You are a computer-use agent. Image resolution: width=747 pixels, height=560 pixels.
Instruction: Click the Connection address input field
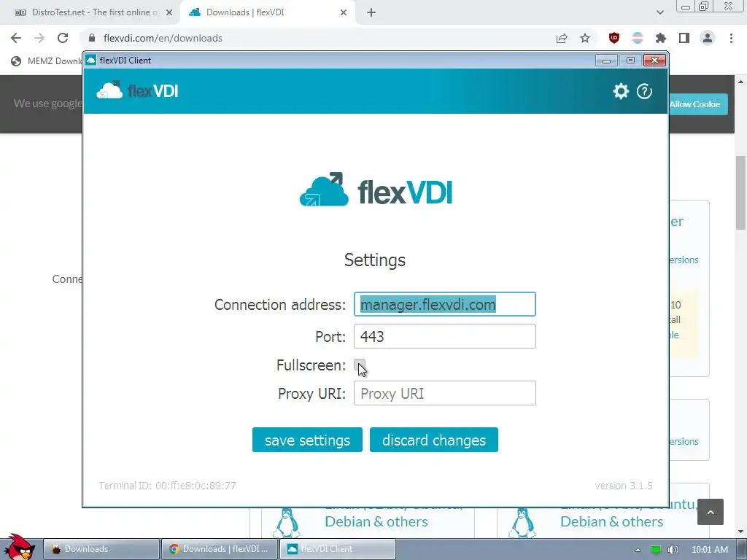coord(444,304)
